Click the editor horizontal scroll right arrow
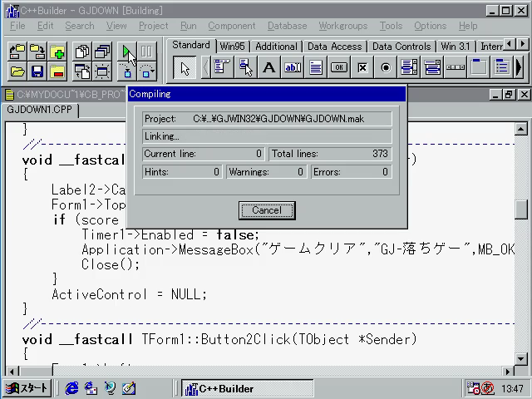 (508, 372)
